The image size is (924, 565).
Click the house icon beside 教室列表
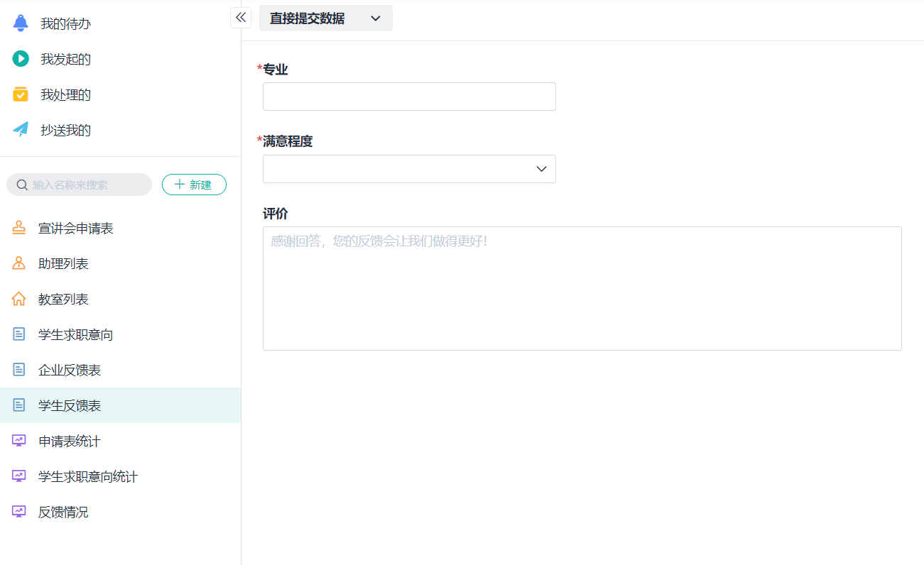pyautogui.click(x=19, y=299)
